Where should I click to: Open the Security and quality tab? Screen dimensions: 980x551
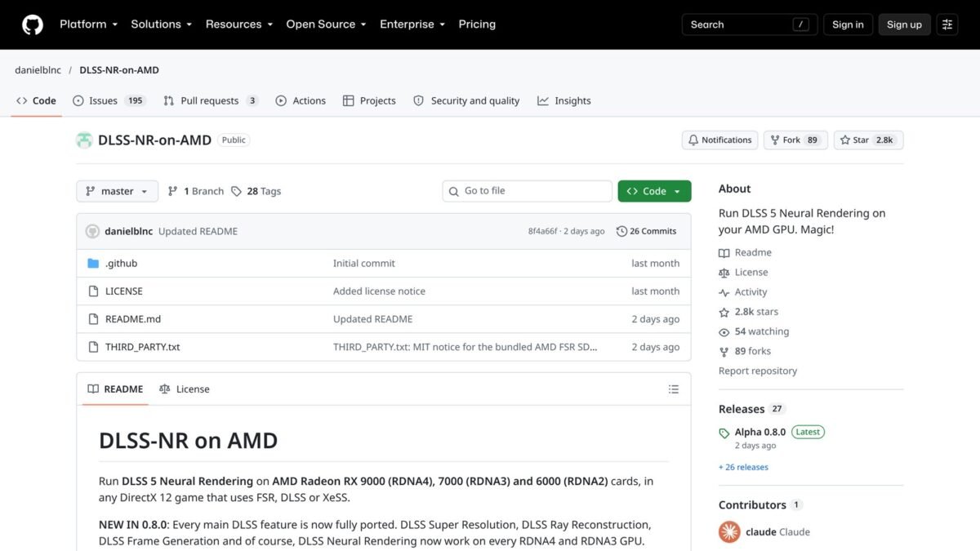[466, 100]
